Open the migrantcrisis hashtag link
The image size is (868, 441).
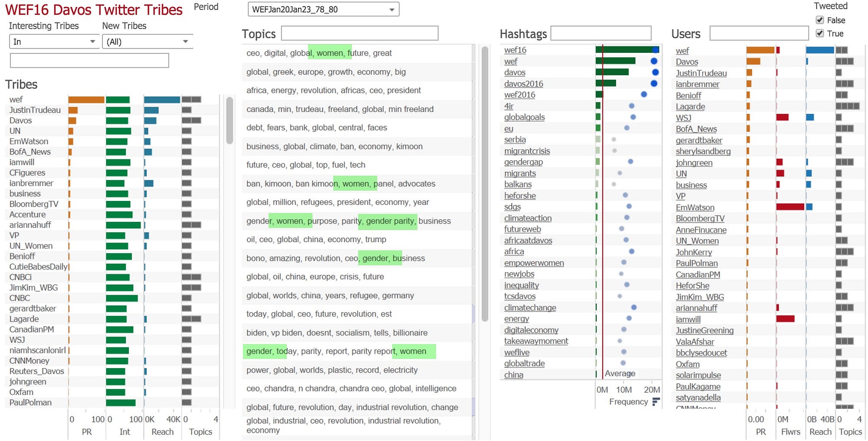click(527, 151)
